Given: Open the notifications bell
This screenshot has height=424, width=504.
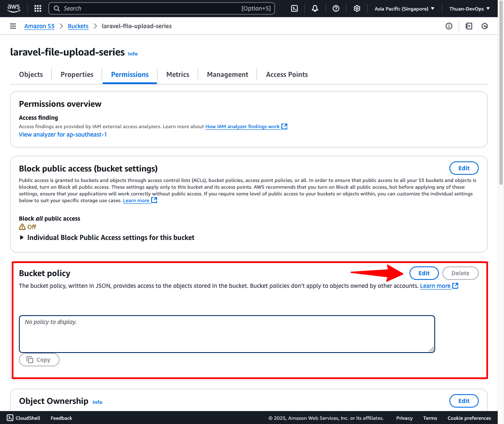Looking at the screenshot, I should [x=315, y=8].
